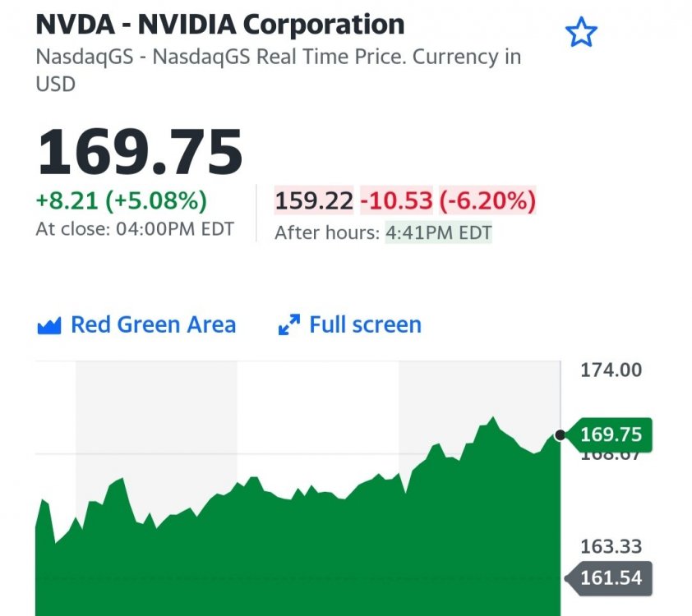Click the +8.21 (+5.08%) daily change
692x616 pixels.
[x=121, y=200]
